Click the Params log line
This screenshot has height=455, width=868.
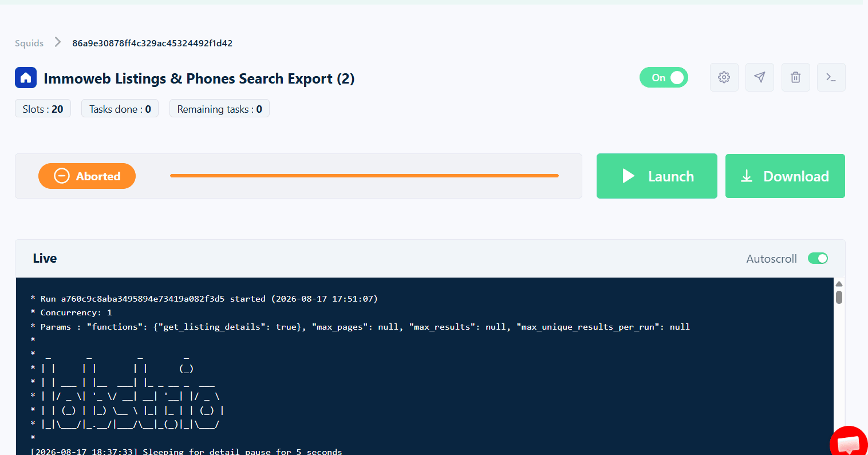(360, 327)
